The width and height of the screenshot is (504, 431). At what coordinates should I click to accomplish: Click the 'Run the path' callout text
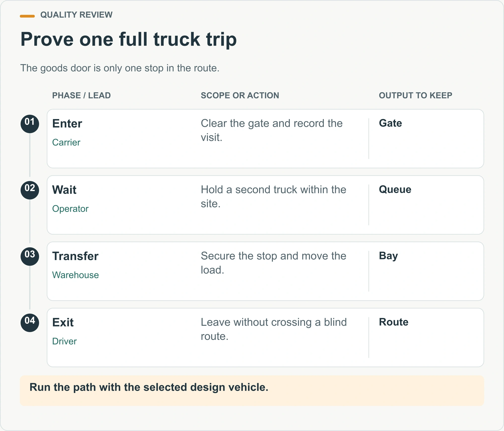click(149, 387)
